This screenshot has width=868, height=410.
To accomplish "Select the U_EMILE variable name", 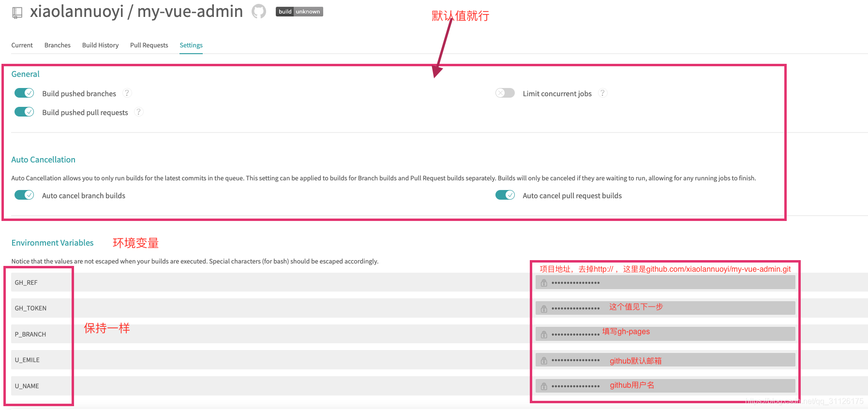I will (x=27, y=360).
